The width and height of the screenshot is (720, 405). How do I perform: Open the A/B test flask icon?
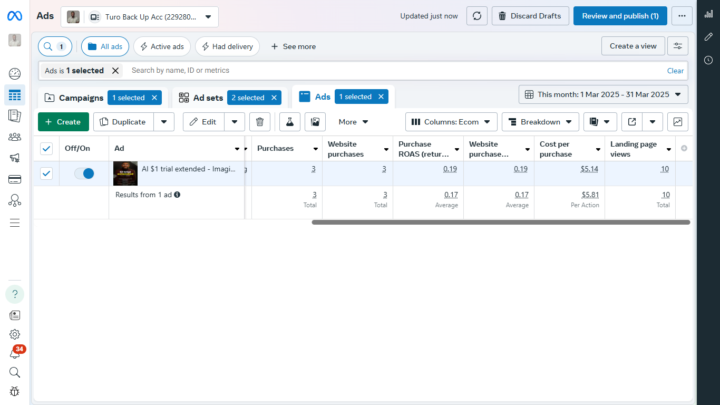pos(289,122)
